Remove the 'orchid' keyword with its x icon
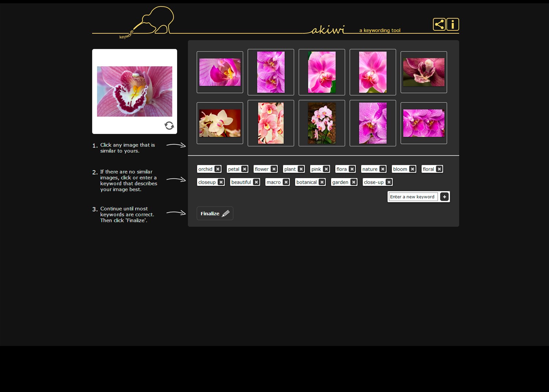This screenshot has height=392, width=549. pos(218,169)
